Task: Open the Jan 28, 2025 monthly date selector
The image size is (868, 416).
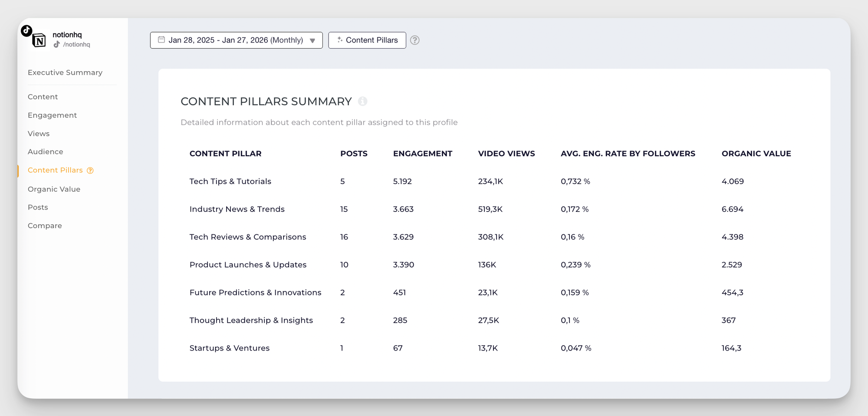Action: 236,40
